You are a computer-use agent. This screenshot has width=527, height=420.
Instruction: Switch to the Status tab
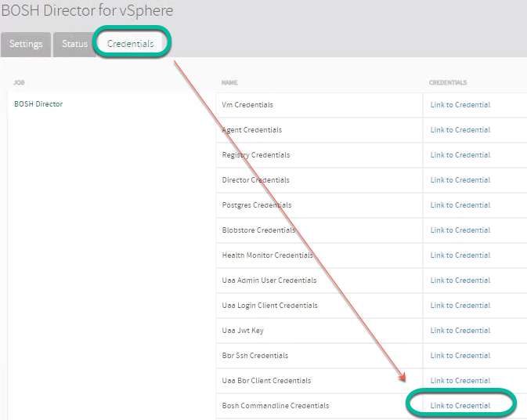[x=74, y=44]
